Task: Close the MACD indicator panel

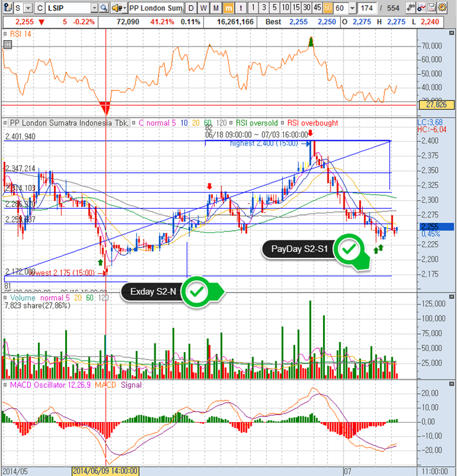Action: [451, 384]
